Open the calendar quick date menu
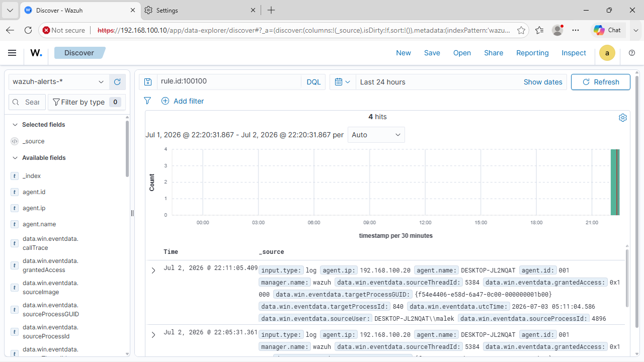 (342, 82)
